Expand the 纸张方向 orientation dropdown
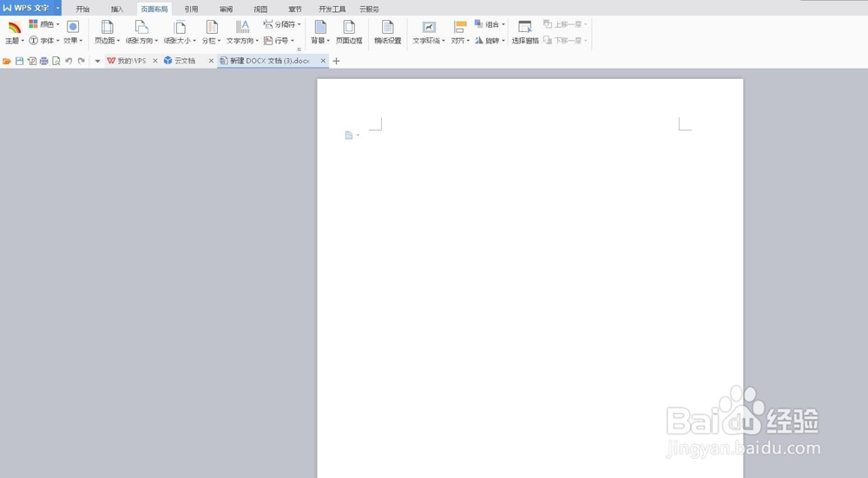This screenshot has height=478, width=868. coord(156,41)
